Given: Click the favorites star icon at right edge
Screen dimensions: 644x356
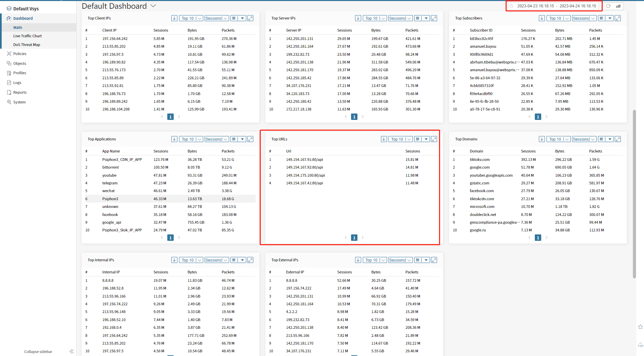Looking at the screenshot, I should click(640, 327).
